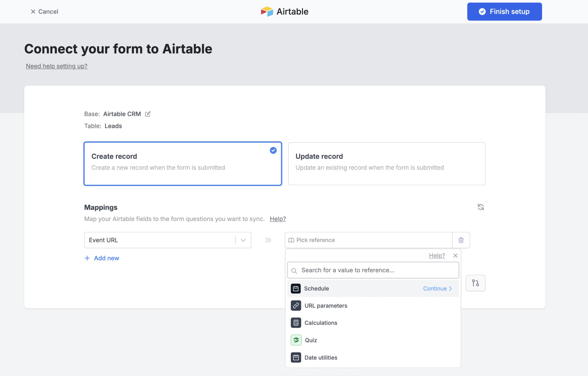
Task: Click the Schedule calendar icon
Action: point(295,289)
